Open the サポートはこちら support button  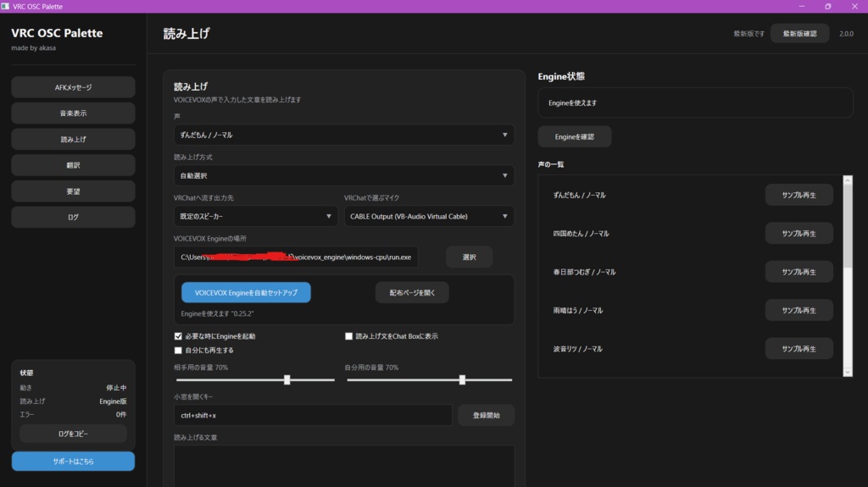coord(73,461)
